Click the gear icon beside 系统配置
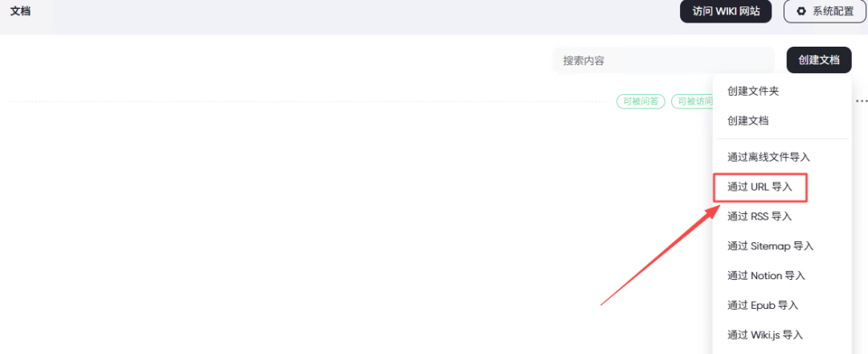 click(800, 11)
